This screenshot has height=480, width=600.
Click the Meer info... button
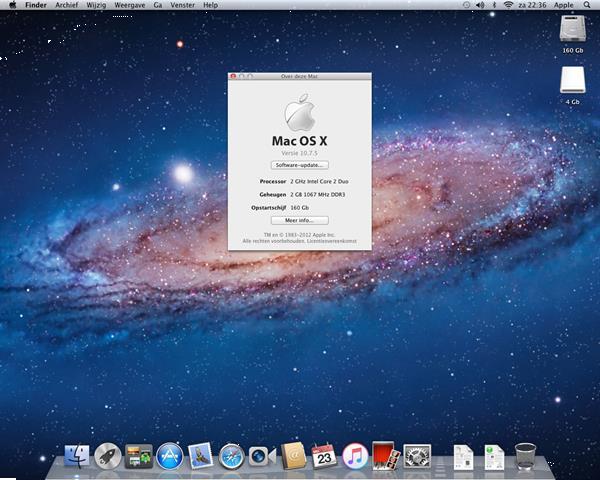300,220
